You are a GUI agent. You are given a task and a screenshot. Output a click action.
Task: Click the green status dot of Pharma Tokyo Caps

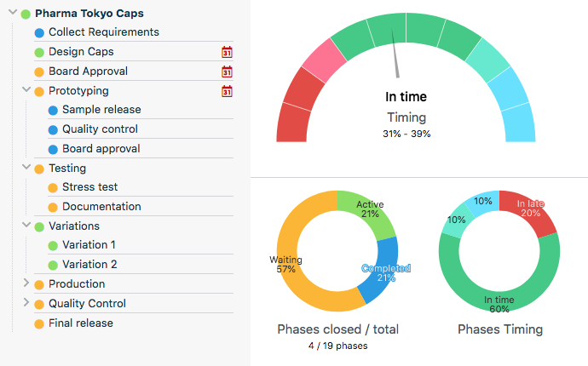click(x=26, y=14)
